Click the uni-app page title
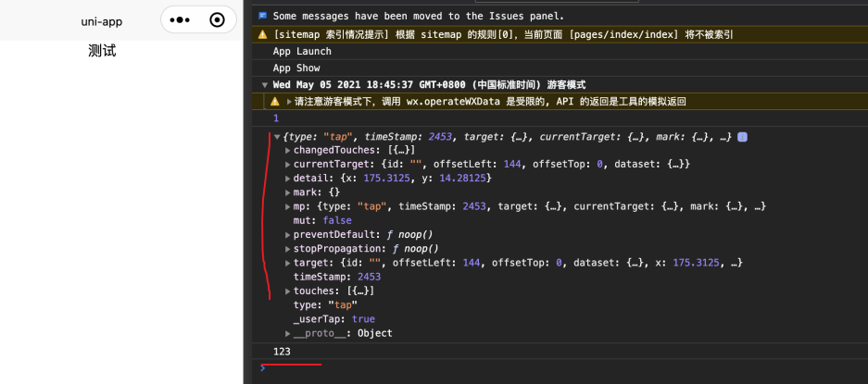 coord(101,21)
